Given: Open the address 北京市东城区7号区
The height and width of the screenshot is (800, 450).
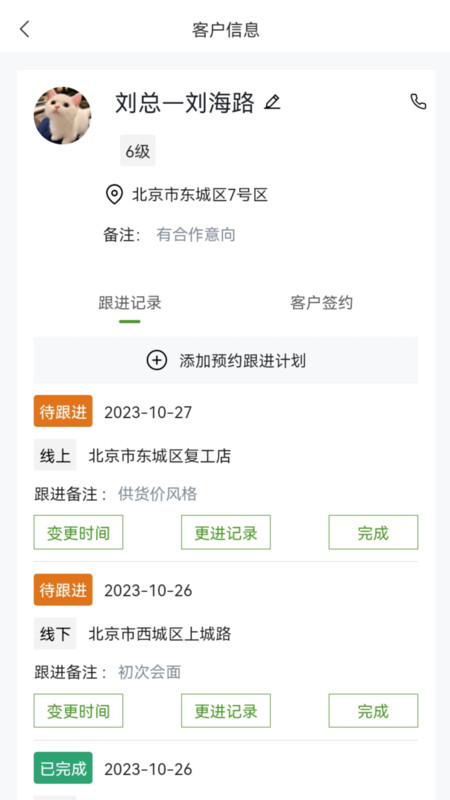Looking at the screenshot, I should pos(200,194).
